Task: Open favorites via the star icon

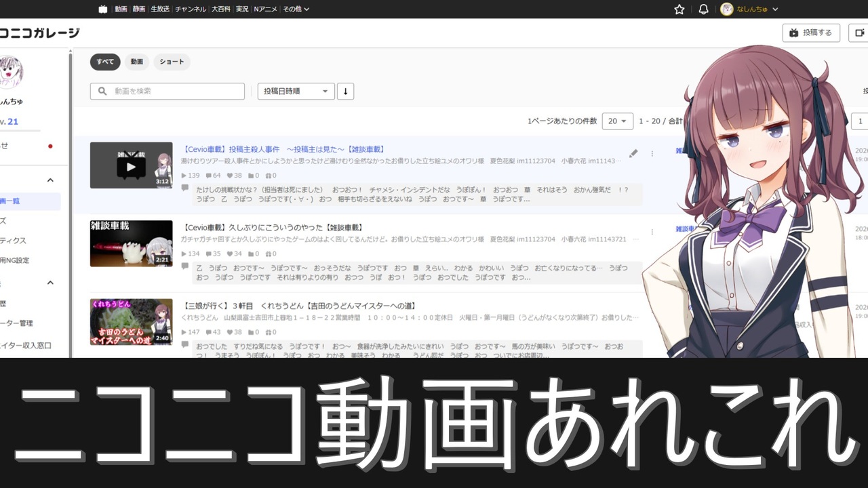Action: click(x=679, y=9)
